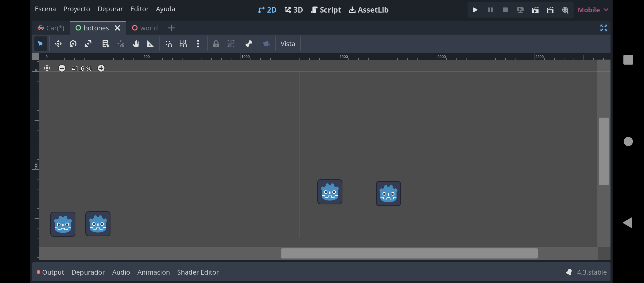
Task: Tap the Android recent apps square
Action: (628, 60)
